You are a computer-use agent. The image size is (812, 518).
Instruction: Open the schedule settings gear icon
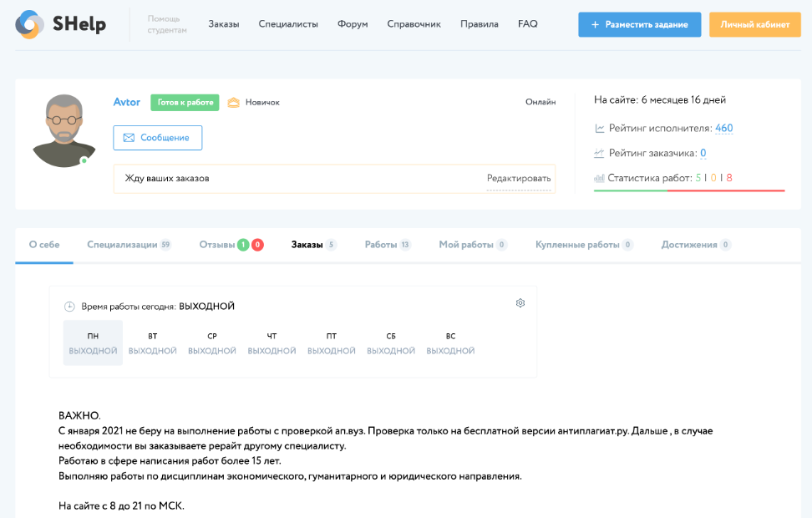click(x=520, y=303)
